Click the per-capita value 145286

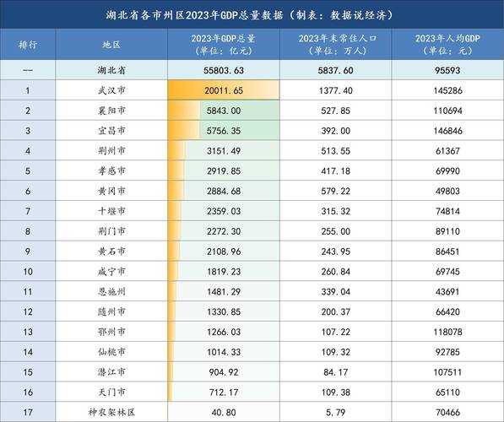click(447, 90)
